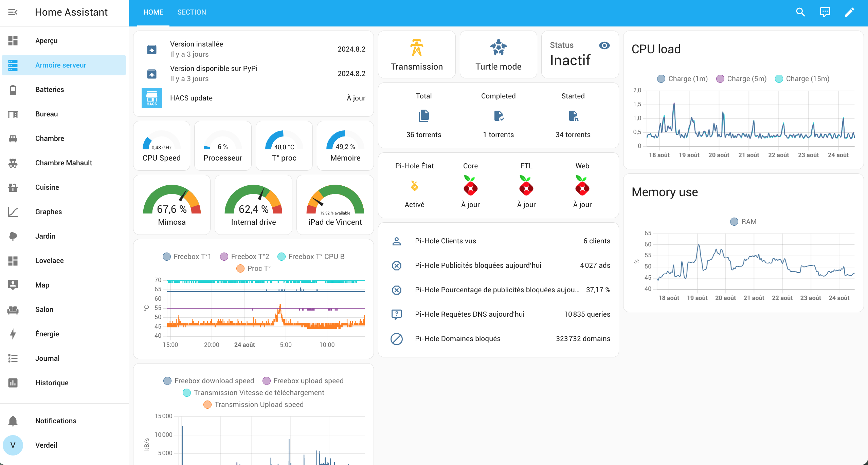The image size is (868, 465).
Task: Open the Chambre Mahault teddy bear icon
Action: tap(13, 163)
